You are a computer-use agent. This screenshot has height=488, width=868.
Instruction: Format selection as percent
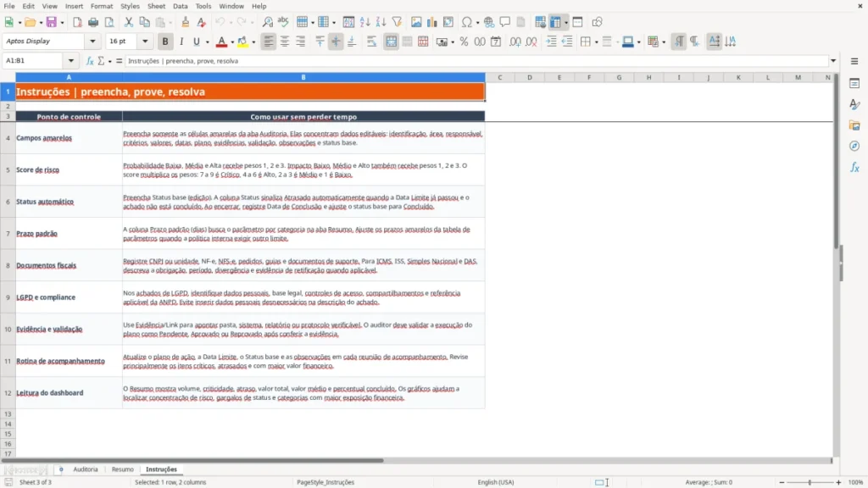click(464, 42)
